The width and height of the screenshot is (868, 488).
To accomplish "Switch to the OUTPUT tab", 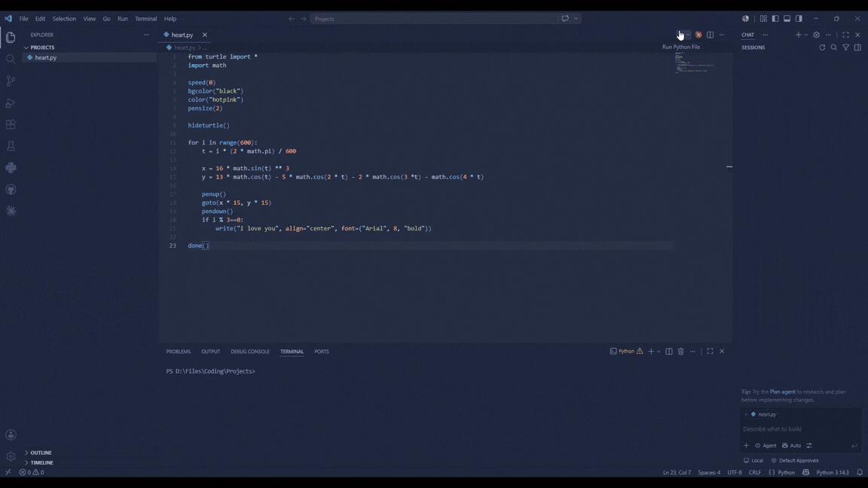I will click(x=210, y=352).
